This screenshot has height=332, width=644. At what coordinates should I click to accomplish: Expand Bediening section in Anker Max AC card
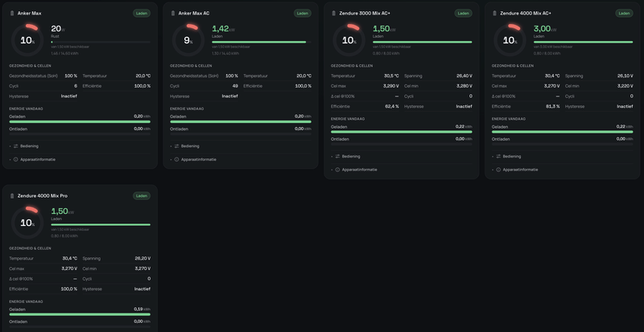(x=241, y=146)
